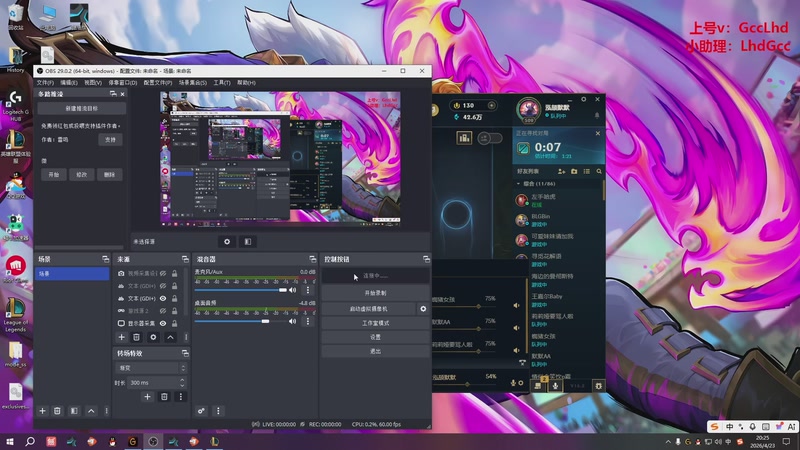This screenshot has height=450, width=800.
Task: Add a new source in OBS Sources dock
Action: tap(121, 337)
